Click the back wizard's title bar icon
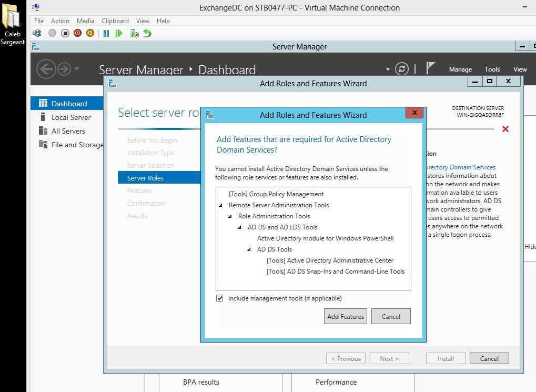This screenshot has height=392, width=536. tap(113, 83)
